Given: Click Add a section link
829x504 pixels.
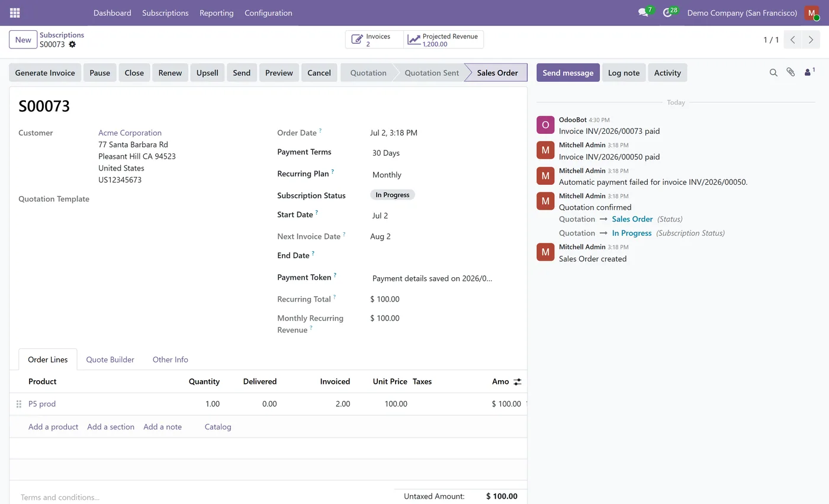Looking at the screenshot, I should (x=111, y=426).
